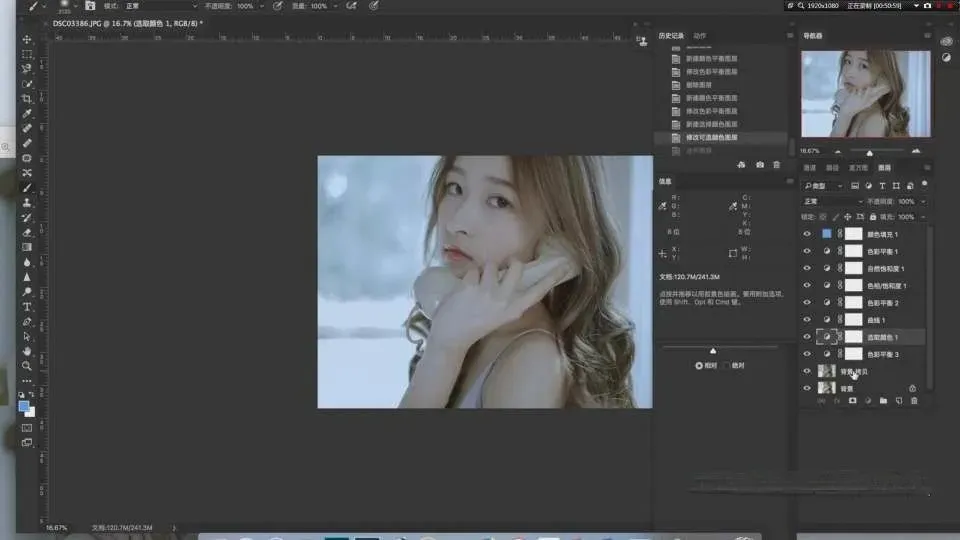Open the blend mode 正常 dropdown in the layers panel
The width and height of the screenshot is (960, 540).
[830, 201]
